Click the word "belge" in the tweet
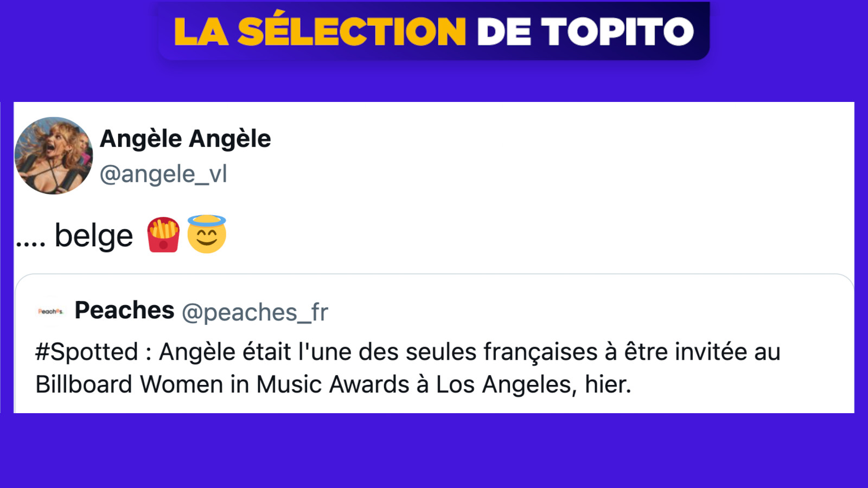The image size is (868, 488). click(x=94, y=236)
